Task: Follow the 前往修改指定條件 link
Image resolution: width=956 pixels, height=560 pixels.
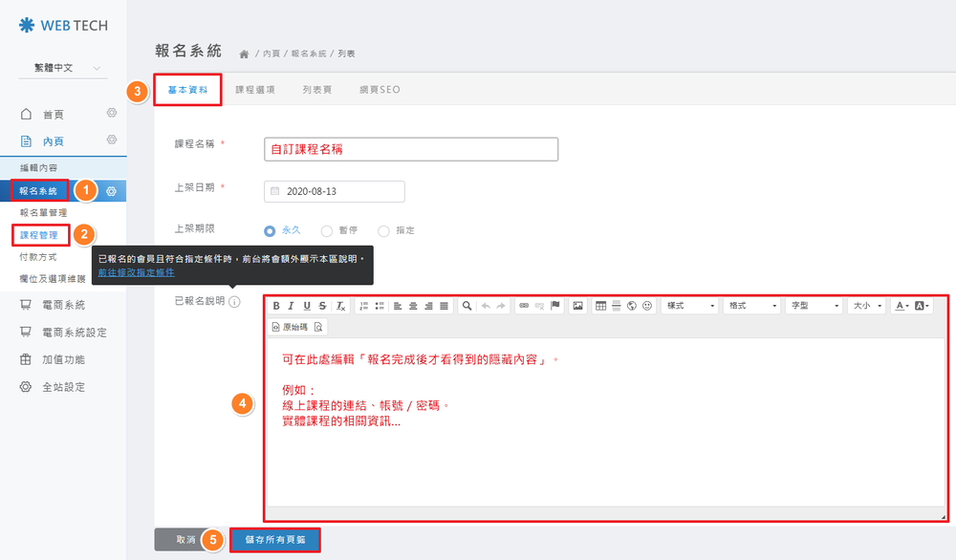Action: click(x=136, y=272)
